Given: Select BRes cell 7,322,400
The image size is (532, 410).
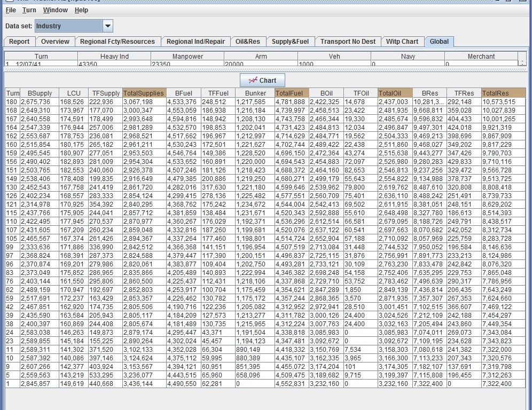Looking at the screenshot, I should 429,383.
